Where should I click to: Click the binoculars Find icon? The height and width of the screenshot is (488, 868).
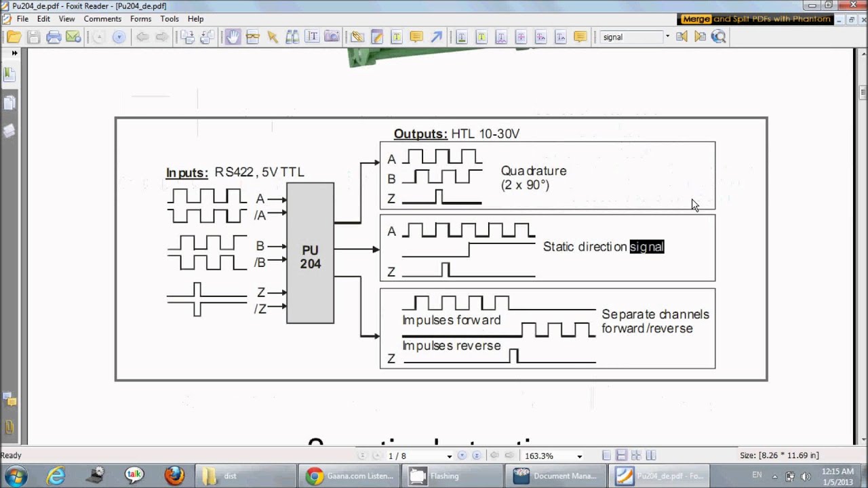pyautogui.click(x=292, y=37)
